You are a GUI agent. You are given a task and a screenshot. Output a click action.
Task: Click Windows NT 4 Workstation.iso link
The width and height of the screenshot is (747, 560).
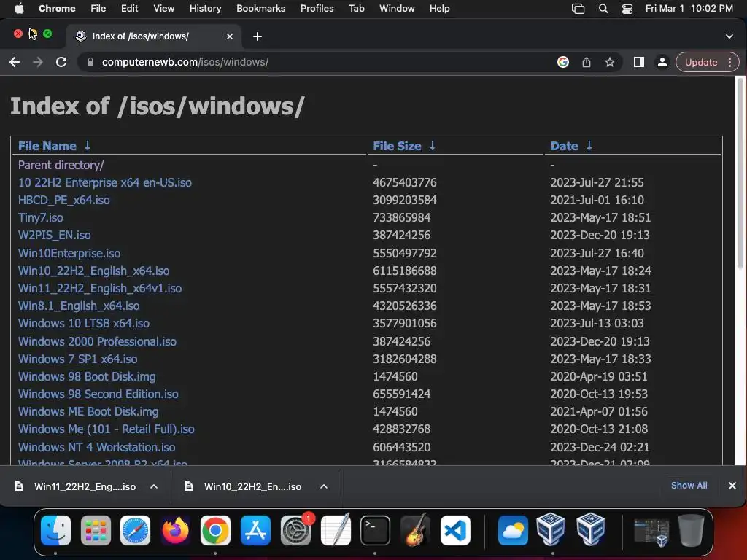point(97,447)
